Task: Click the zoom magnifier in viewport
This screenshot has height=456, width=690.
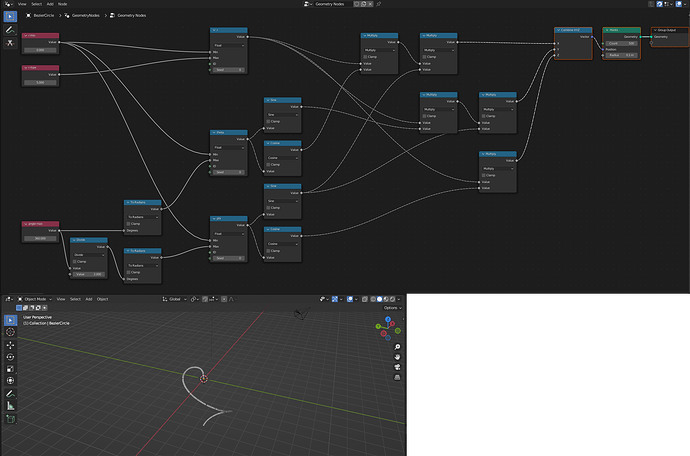Action: pyautogui.click(x=397, y=347)
